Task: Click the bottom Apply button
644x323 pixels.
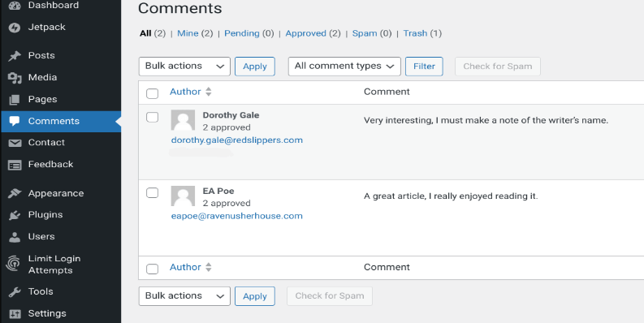Action: [255, 296]
